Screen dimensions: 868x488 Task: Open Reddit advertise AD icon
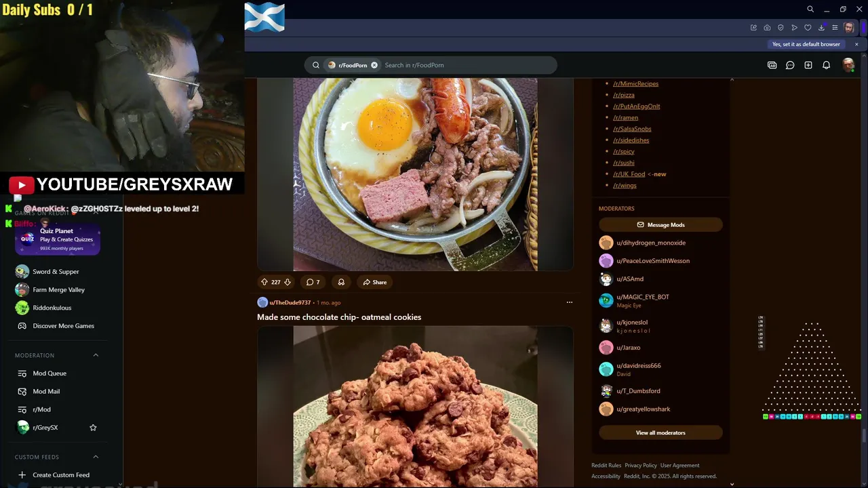772,65
